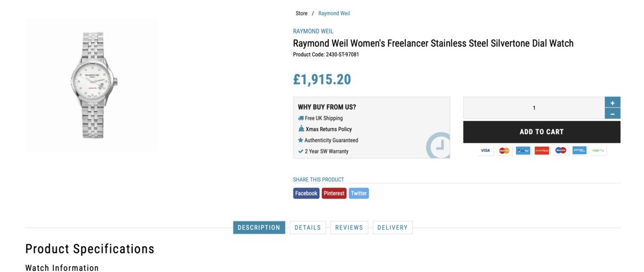Decrease quantity with the minus button
The height and width of the screenshot is (272, 644).
pos(612,114)
